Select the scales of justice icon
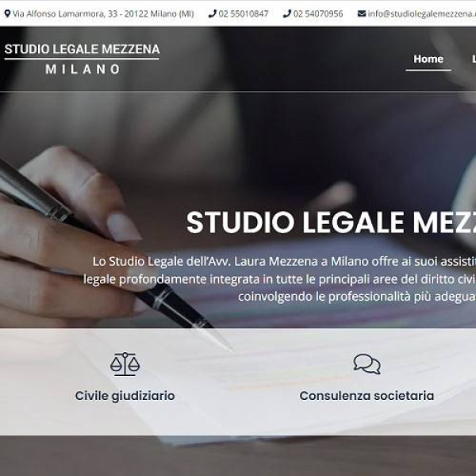 tap(125, 364)
